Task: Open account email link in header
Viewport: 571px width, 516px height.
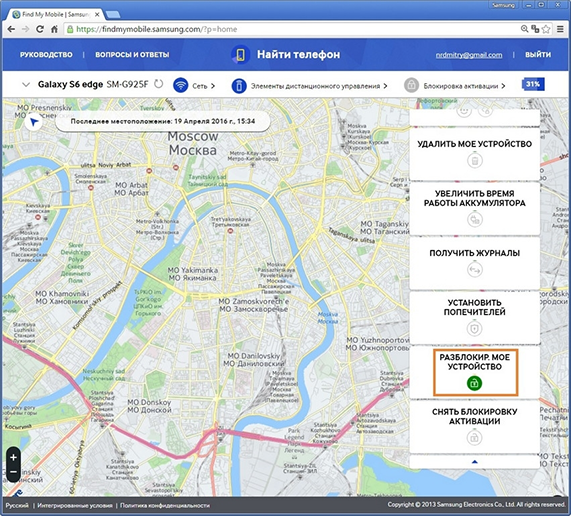Action: 469,55
